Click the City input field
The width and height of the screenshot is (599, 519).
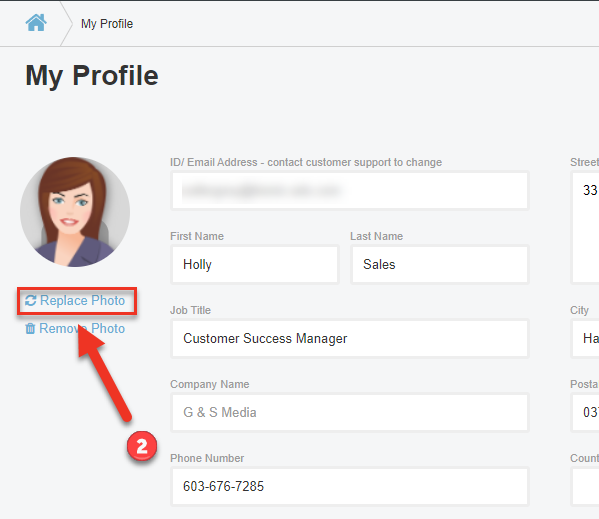[x=585, y=338]
